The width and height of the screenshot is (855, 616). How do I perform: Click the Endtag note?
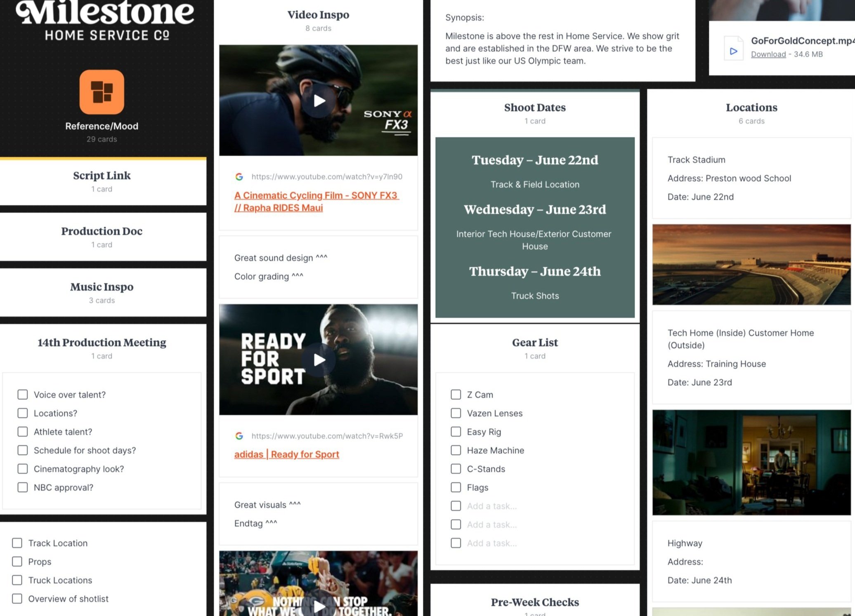click(255, 523)
